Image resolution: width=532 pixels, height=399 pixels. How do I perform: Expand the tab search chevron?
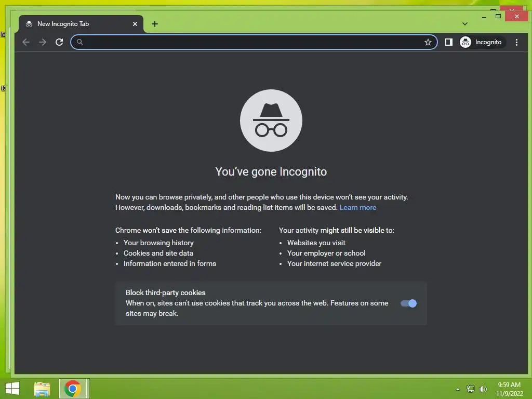(465, 24)
